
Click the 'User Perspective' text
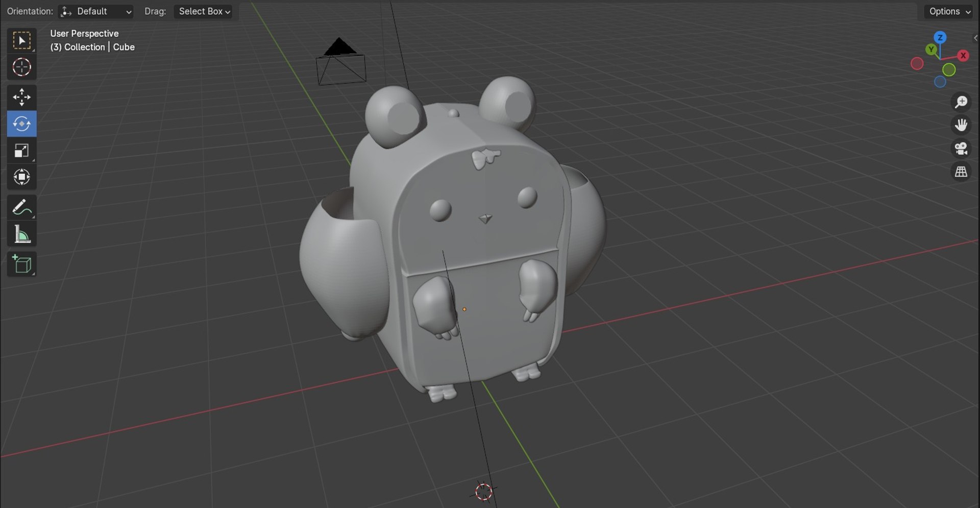click(x=84, y=34)
